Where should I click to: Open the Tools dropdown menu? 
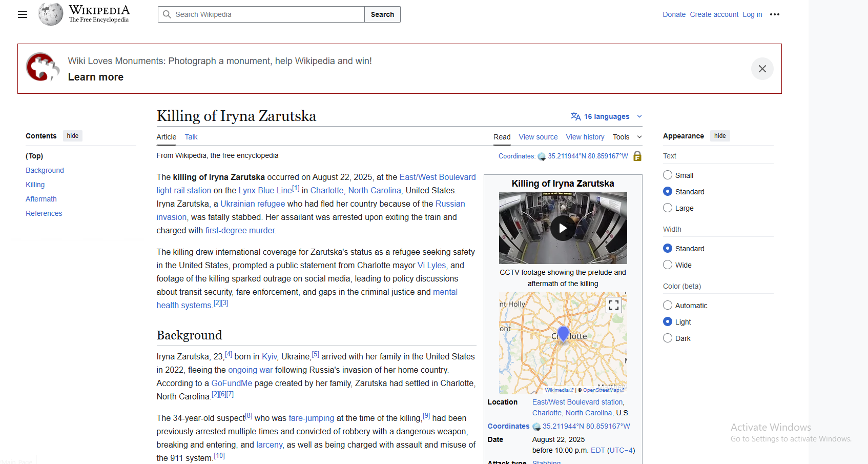pos(627,137)
